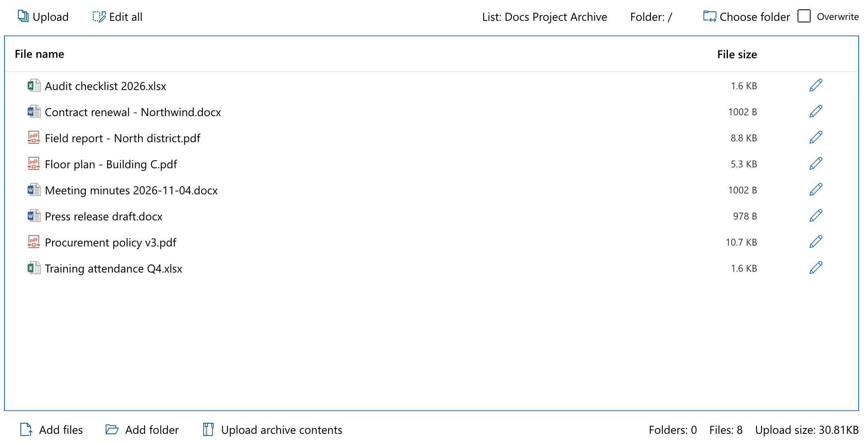Click the 10.7 KB size value
Image resolution: width=868 pixels, height=444 pixels.
point(741,242)
